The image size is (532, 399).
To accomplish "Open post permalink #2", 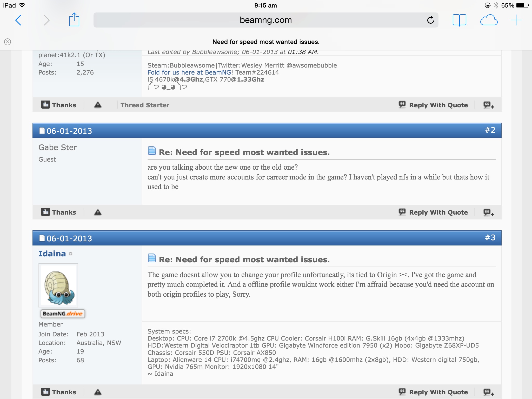I will [x=490, y=130].
